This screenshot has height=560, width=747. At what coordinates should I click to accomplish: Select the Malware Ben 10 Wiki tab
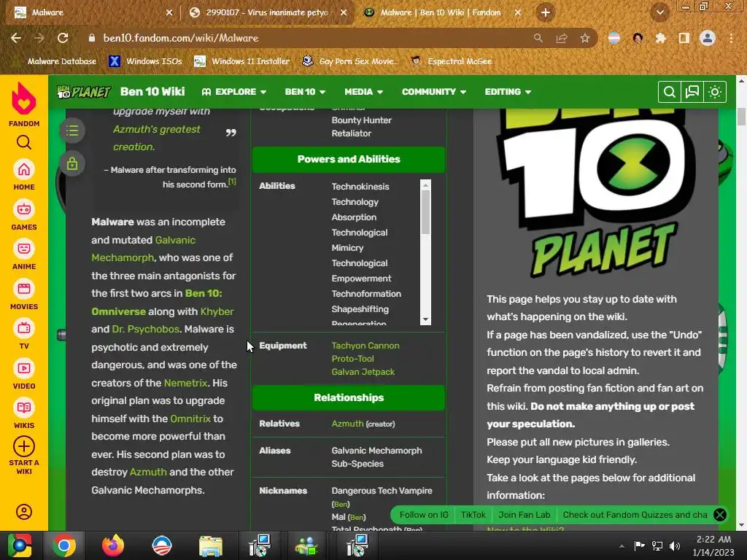point(441,12)
